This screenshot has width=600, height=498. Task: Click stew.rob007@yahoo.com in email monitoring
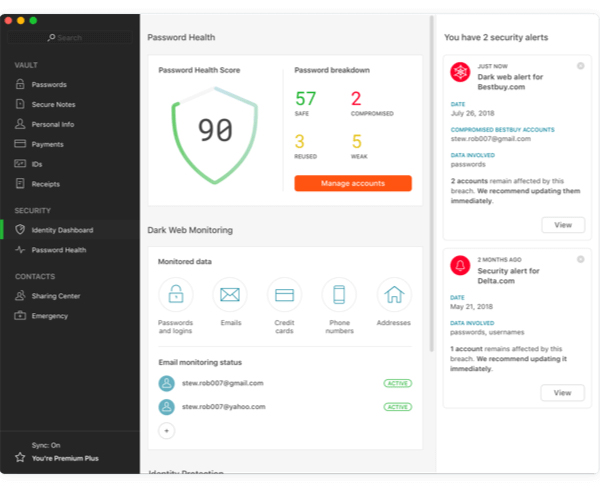point(223,407)
